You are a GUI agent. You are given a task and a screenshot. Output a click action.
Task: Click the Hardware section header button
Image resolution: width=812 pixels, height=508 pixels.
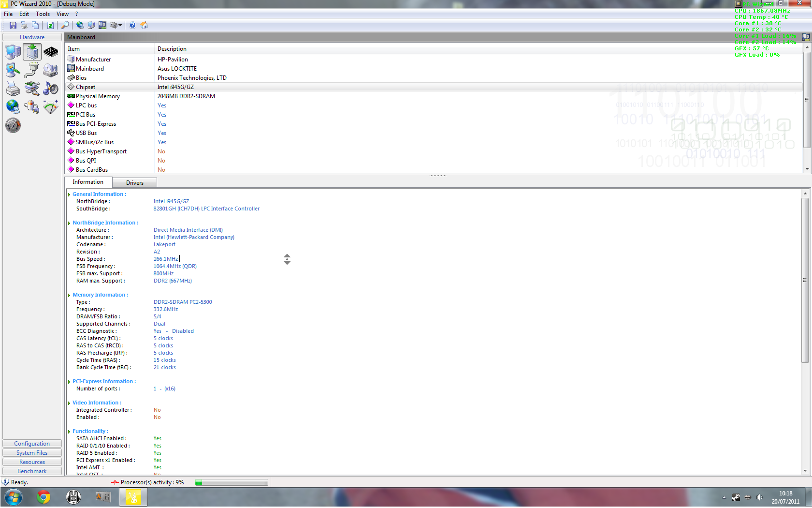[x=32, y=37]
